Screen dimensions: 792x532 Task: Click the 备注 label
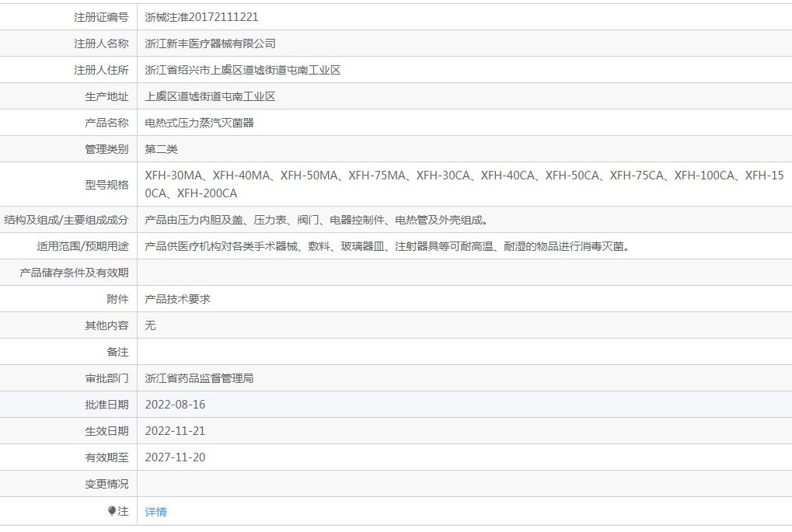pyautogui.click(x=117, y=352)
